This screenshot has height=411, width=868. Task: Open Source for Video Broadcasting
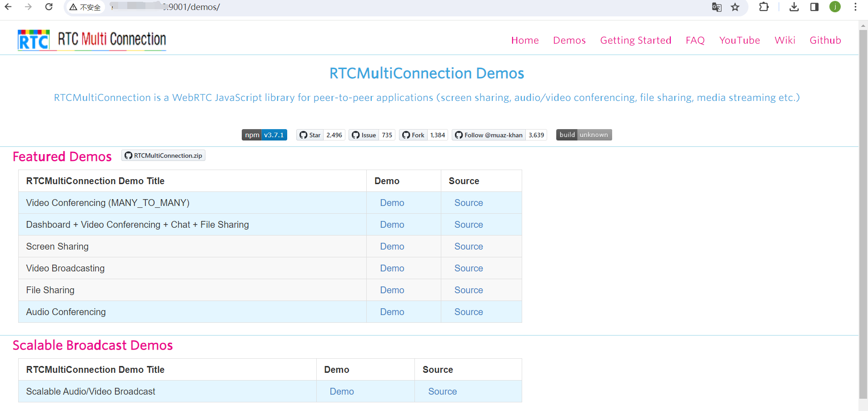click(x=469, y=268)
